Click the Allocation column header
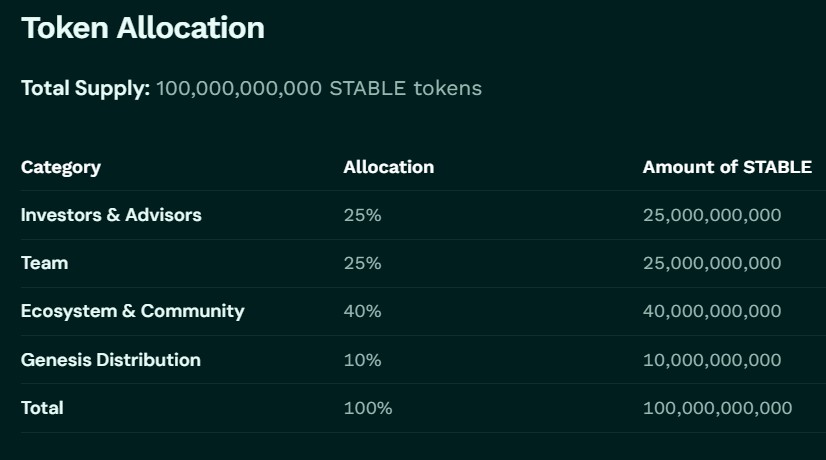This screenshot has width=826, height=460. point(389,167)
